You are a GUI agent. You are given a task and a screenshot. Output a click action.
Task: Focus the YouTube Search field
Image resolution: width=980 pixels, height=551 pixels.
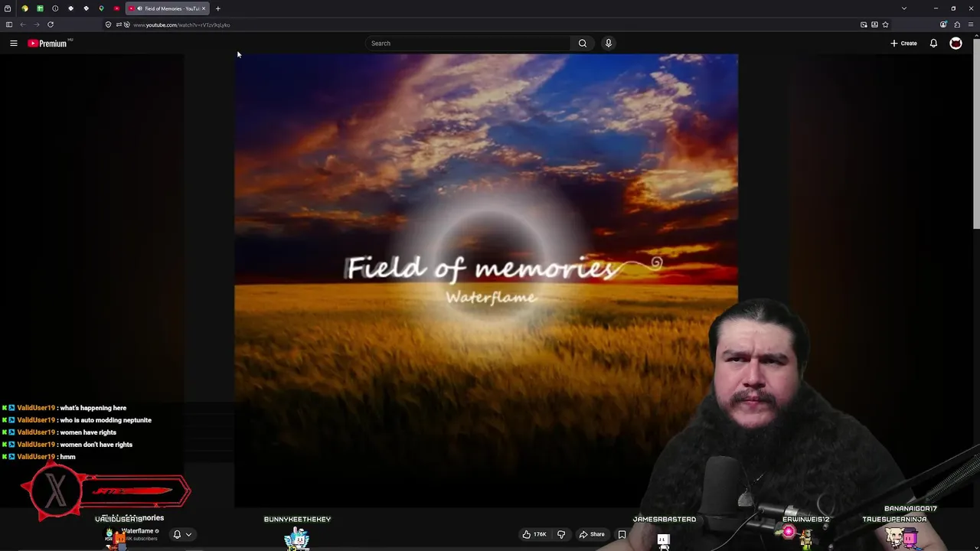467,44
